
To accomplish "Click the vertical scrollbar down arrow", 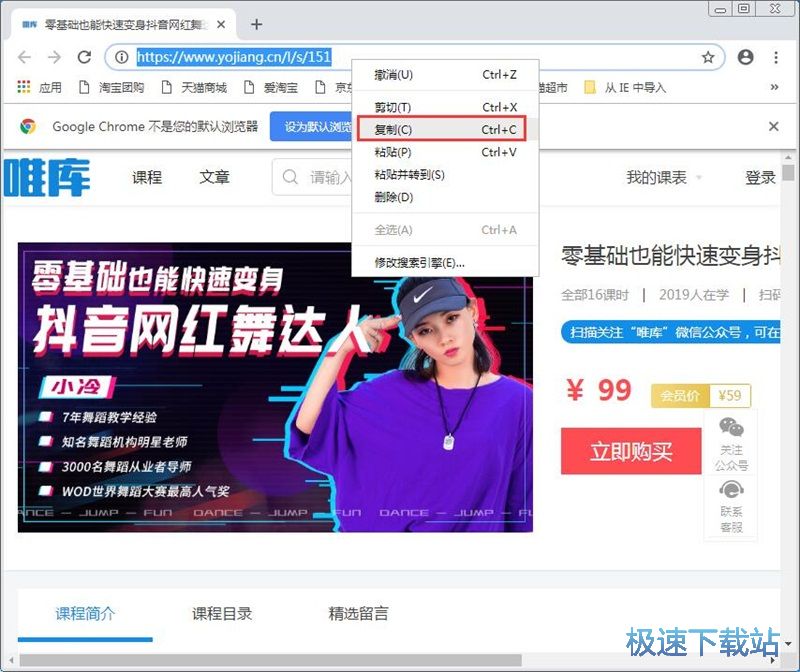I will (789, 643).
